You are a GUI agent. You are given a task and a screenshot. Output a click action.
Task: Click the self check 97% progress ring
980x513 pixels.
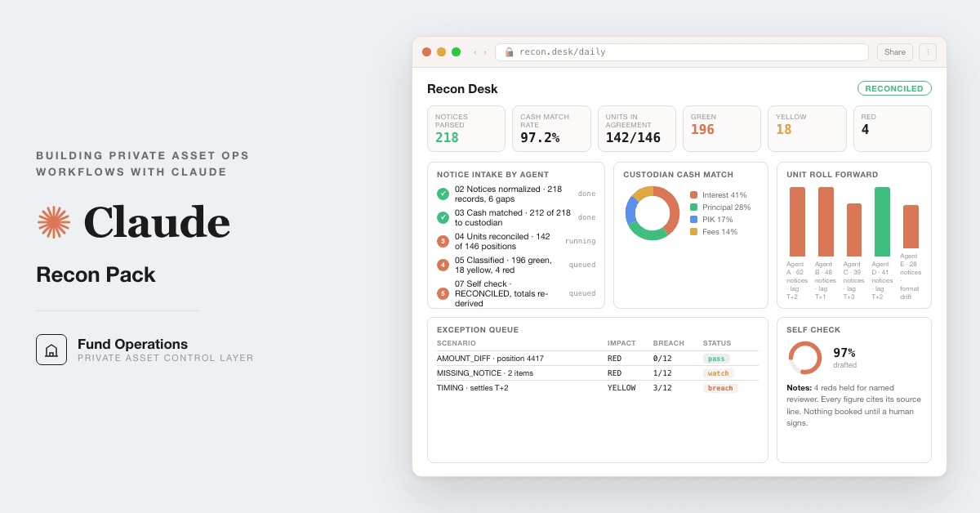805,358
